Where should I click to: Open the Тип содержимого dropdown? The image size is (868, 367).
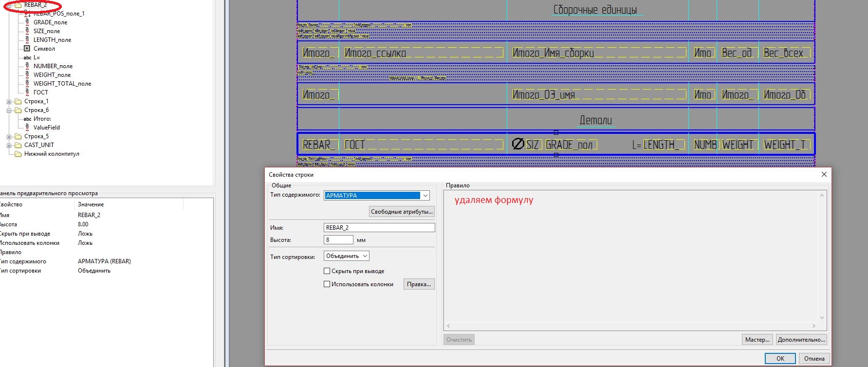click(425, 196)
